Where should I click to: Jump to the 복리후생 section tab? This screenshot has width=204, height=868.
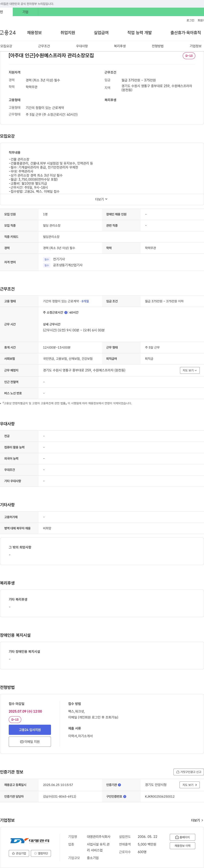(120, 46)
